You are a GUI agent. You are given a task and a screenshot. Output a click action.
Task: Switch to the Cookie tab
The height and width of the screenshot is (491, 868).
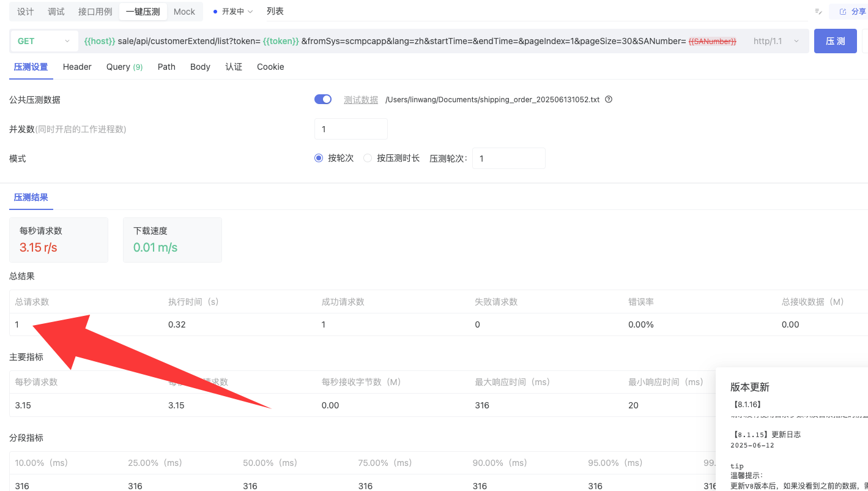pyautogui.click(x=270, y=67)
